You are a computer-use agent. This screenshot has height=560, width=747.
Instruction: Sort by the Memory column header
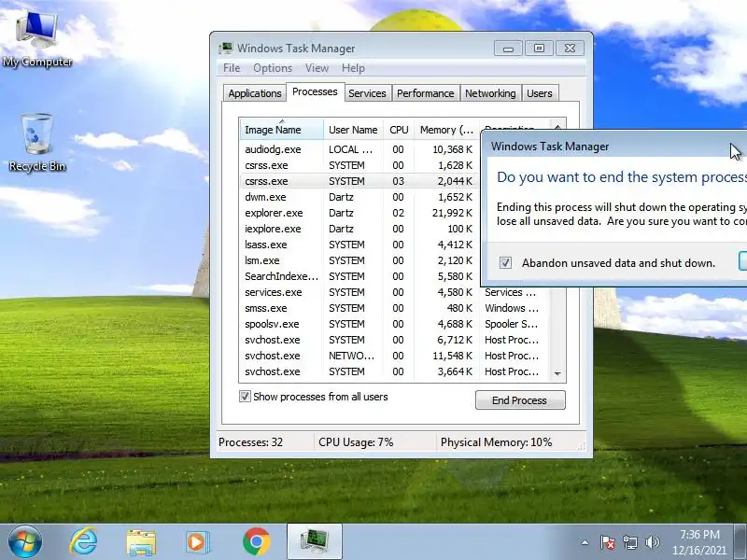pos(446,130)
